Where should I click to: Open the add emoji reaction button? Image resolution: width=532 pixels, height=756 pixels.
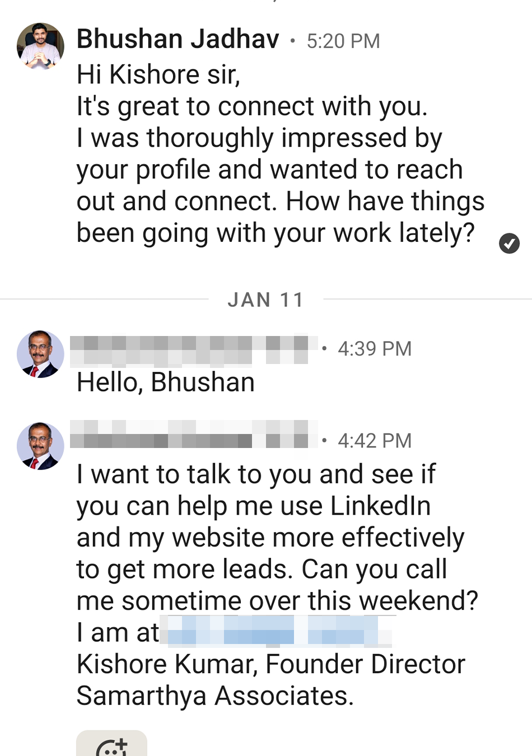(111, 746)
